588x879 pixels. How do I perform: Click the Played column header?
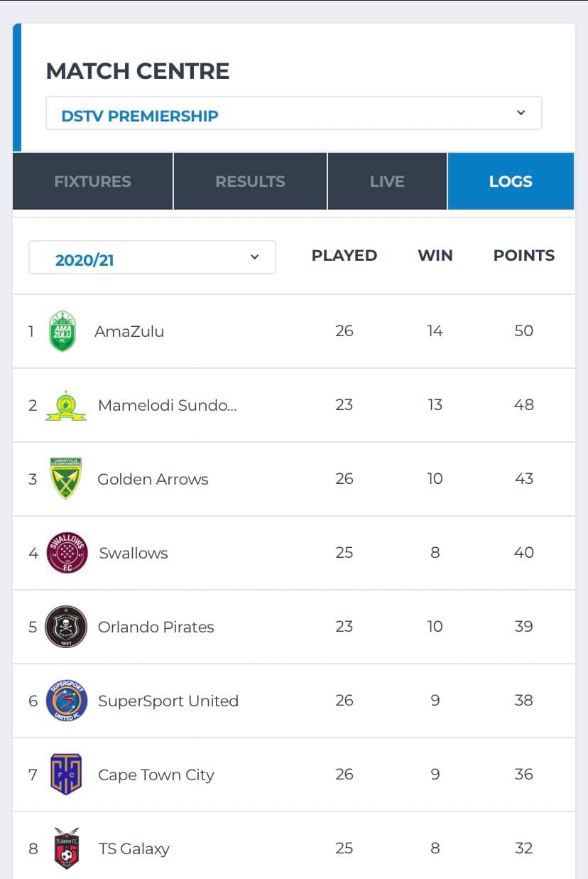[x=344, y=256]
